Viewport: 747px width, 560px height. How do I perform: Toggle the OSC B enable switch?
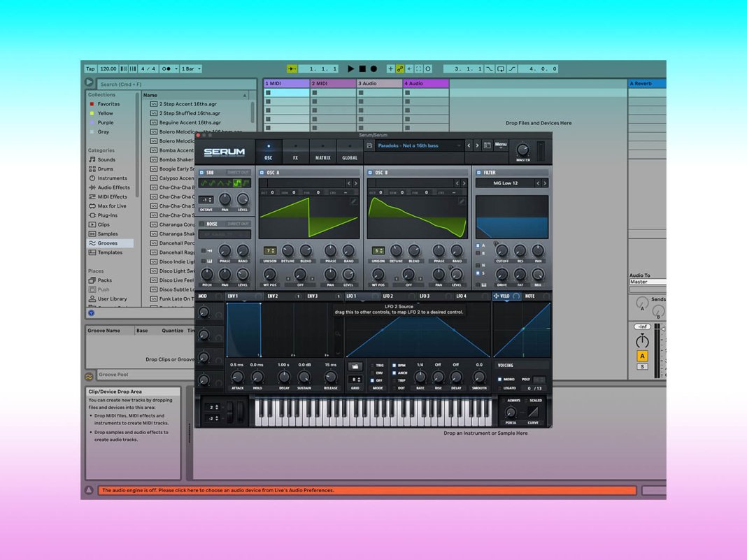click(x=370, y=173)
